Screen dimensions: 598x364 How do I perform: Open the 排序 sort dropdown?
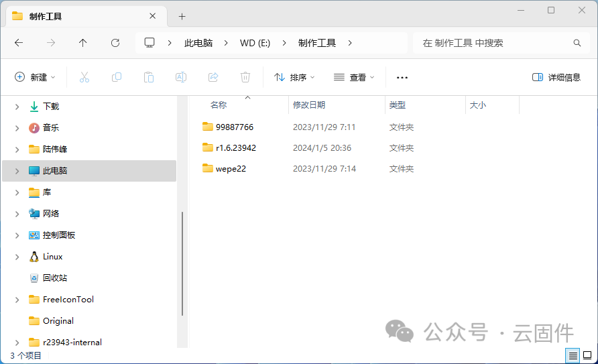pyautogui.click(x=294, y=77)
